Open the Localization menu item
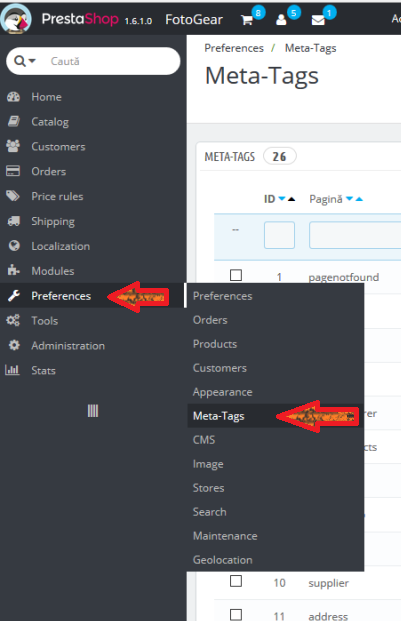 click(x=61, y=246)
